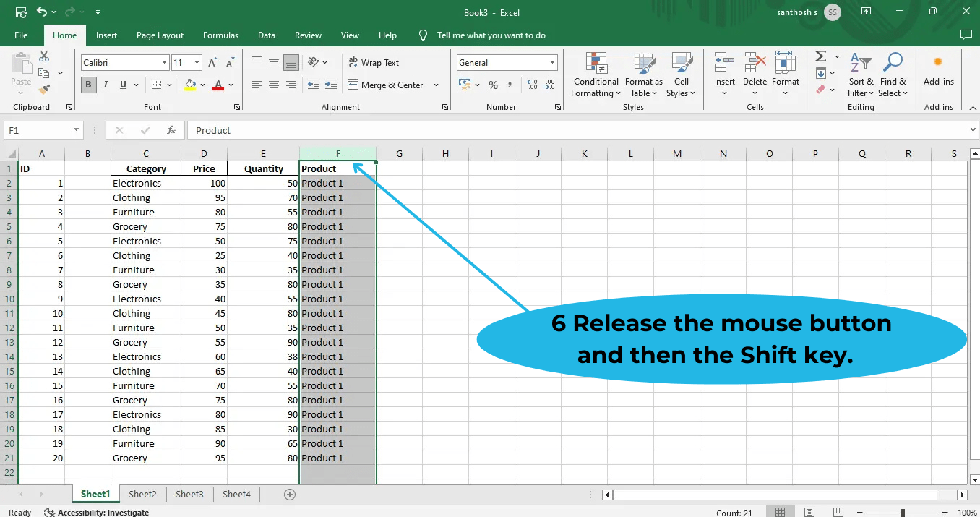Open Conditional Formatting options
Image resolution: width=980 pixels, height=517 pixels.
coord(595,75)
